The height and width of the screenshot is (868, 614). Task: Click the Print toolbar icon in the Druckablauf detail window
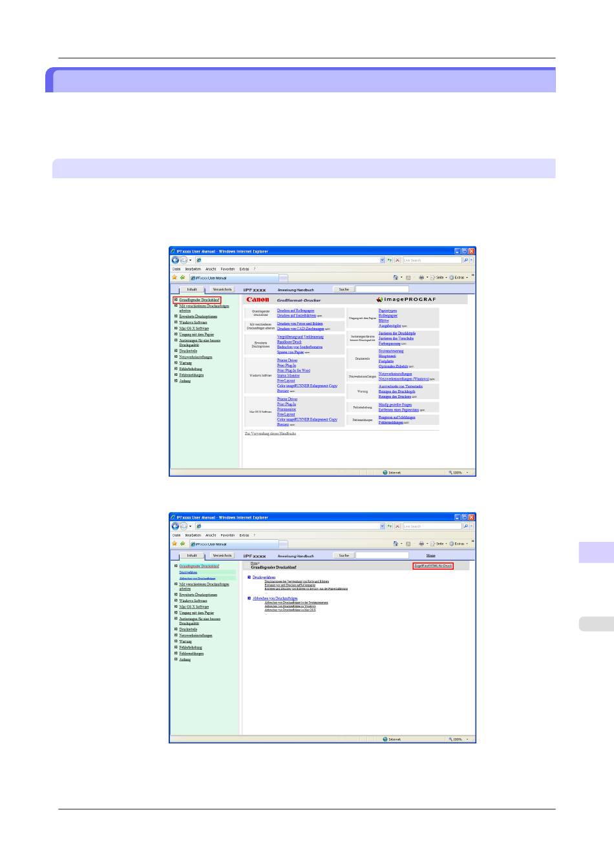click(421, 544)
